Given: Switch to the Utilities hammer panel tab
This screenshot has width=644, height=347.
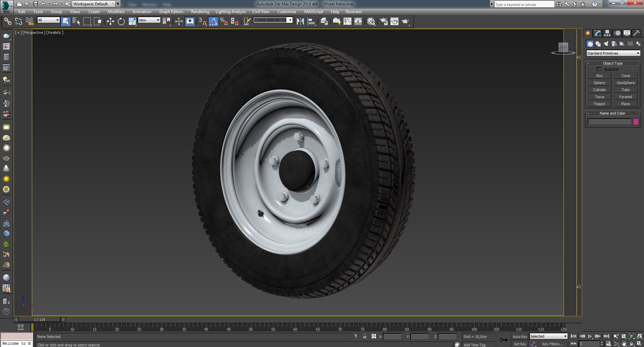Looking at the screenshot, I should pos(636,33).
